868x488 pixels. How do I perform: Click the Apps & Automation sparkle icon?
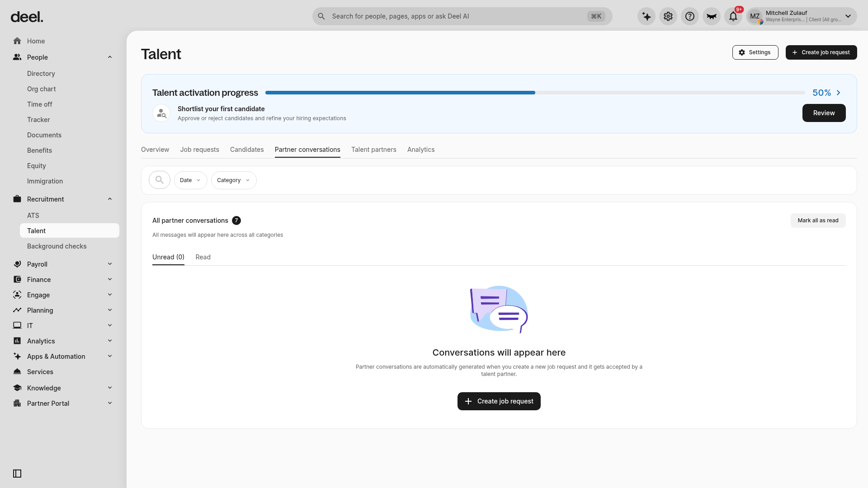pyautogui.click(x=17, y=357)
